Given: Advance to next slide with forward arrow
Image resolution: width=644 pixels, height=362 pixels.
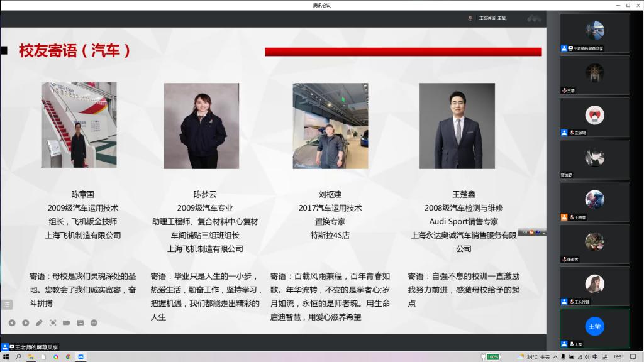Looking at the screenshot, I should pos(26,323).
